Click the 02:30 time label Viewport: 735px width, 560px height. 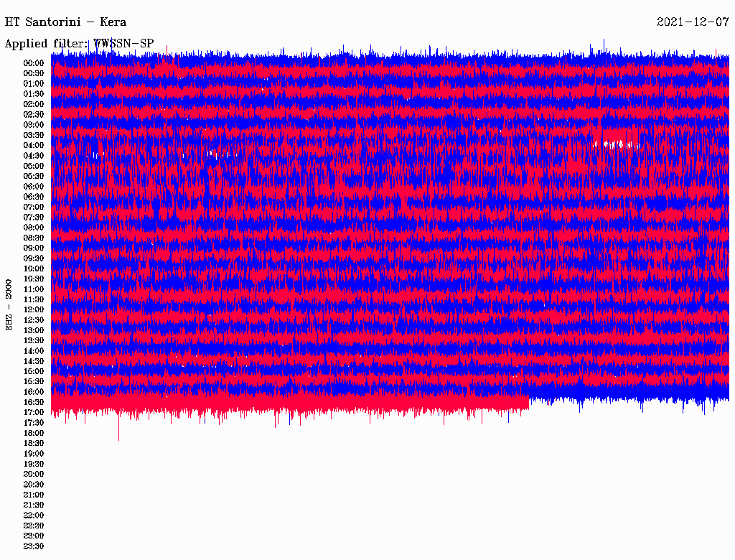click(34, 115)
